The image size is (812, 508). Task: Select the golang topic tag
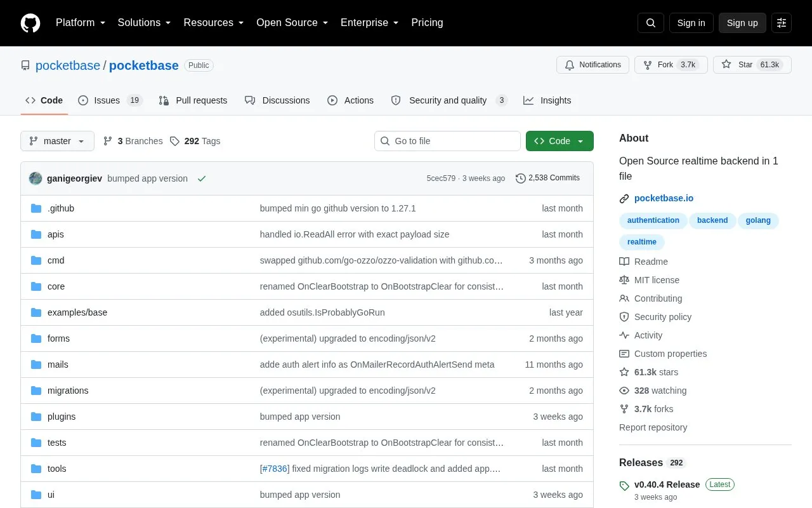(x=758, y=220)
